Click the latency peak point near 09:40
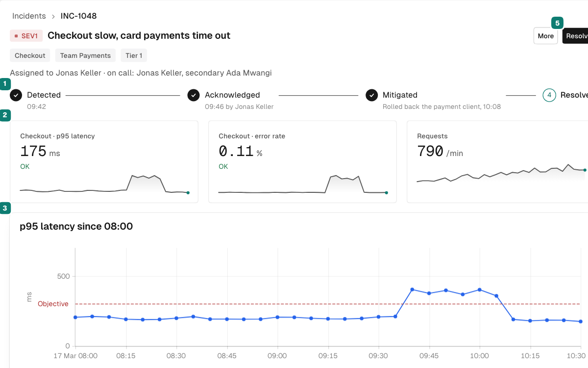This screenshot has height=368, width=588. coord(412,289)
